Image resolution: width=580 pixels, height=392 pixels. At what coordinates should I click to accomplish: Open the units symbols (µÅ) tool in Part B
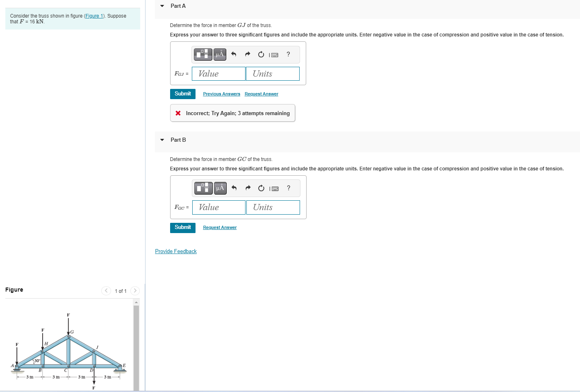(x=221, y=188)
